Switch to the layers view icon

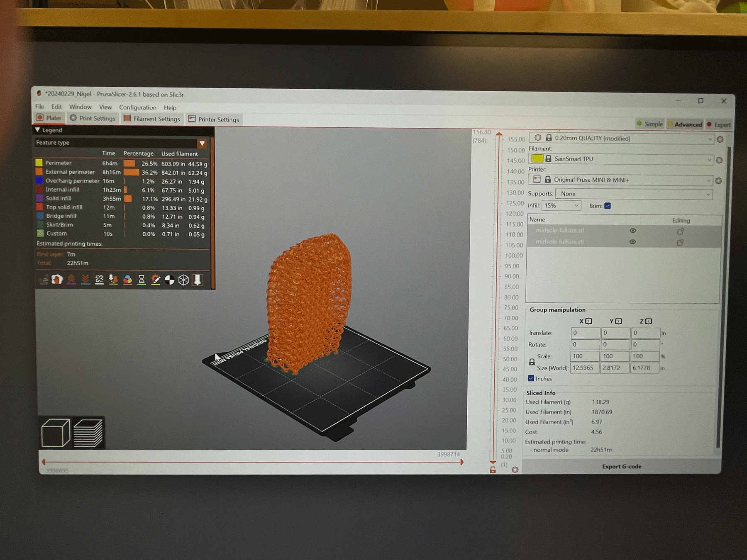tap(88, 433)
